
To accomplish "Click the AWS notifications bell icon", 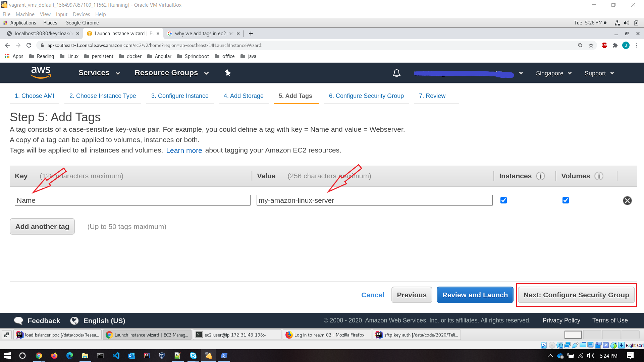I will (x=396, y=73).
